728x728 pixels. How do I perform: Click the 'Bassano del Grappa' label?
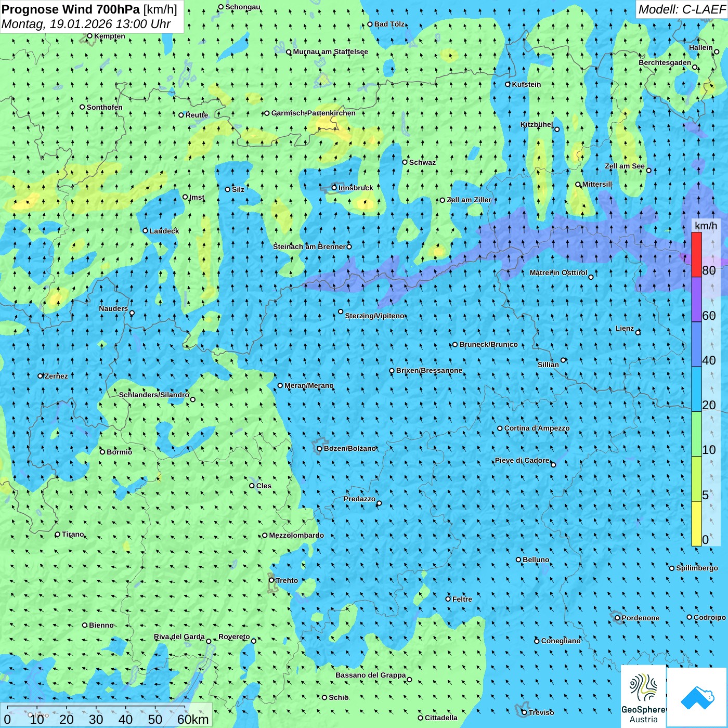point(371,675)
